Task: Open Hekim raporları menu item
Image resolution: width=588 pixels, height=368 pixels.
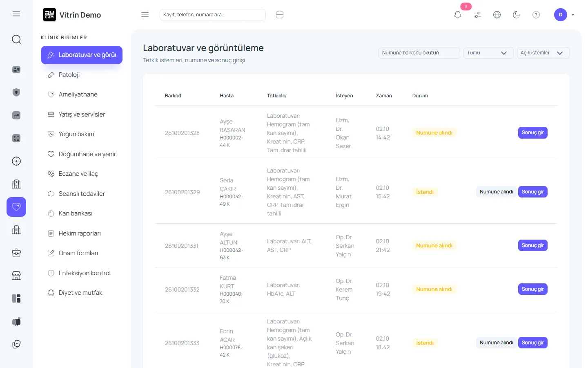Action: 82,233
